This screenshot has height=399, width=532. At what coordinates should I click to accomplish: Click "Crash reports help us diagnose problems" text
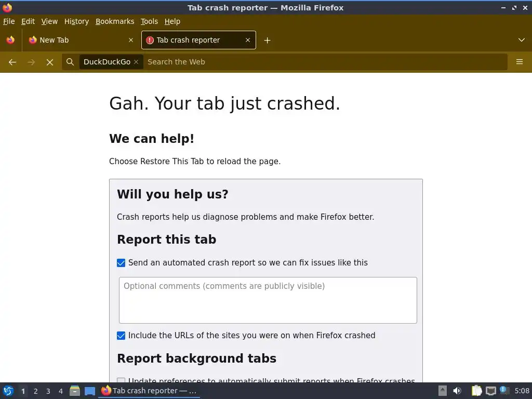click(245, 217)
